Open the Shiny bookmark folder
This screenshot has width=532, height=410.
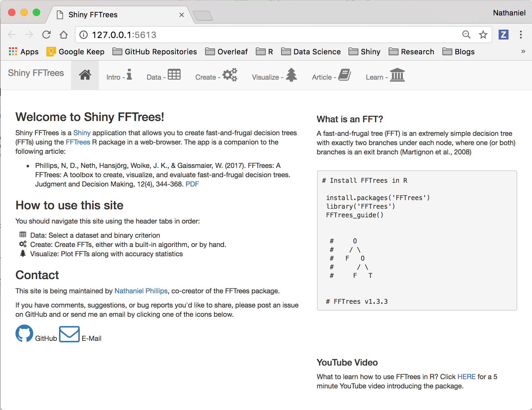pyautogui.click(x=365, y=52)
